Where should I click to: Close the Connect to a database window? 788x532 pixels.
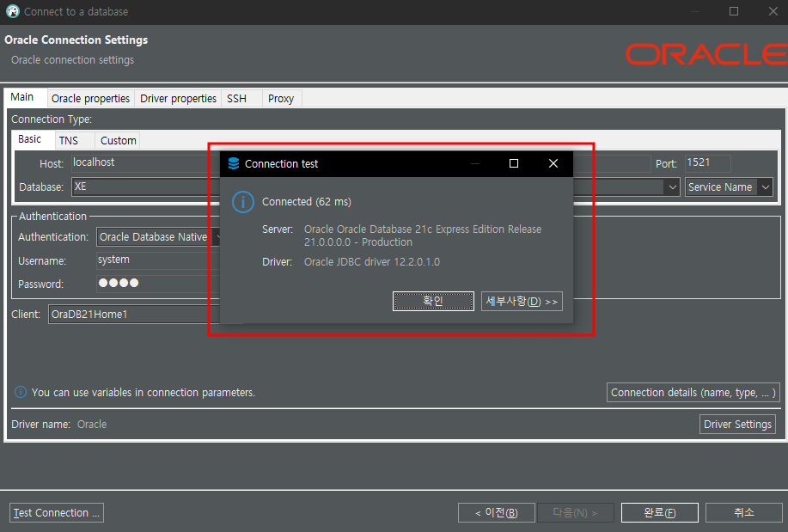tap(773, 11)
